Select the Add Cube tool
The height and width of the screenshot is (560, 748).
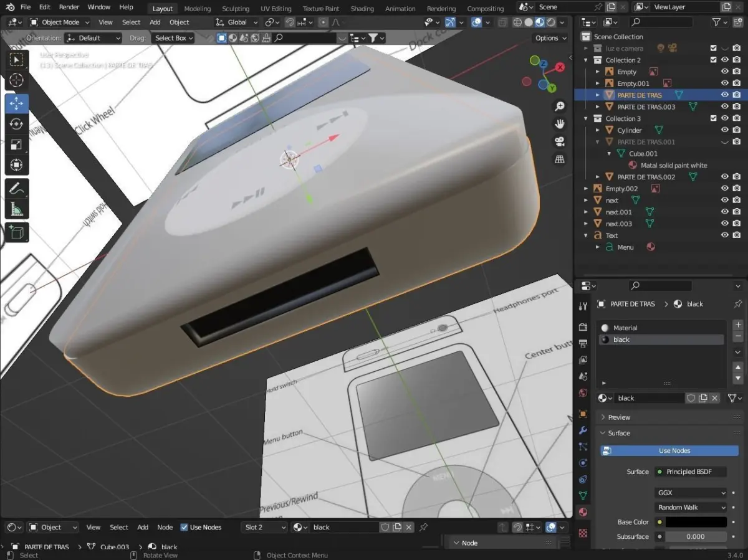[17, 232]
